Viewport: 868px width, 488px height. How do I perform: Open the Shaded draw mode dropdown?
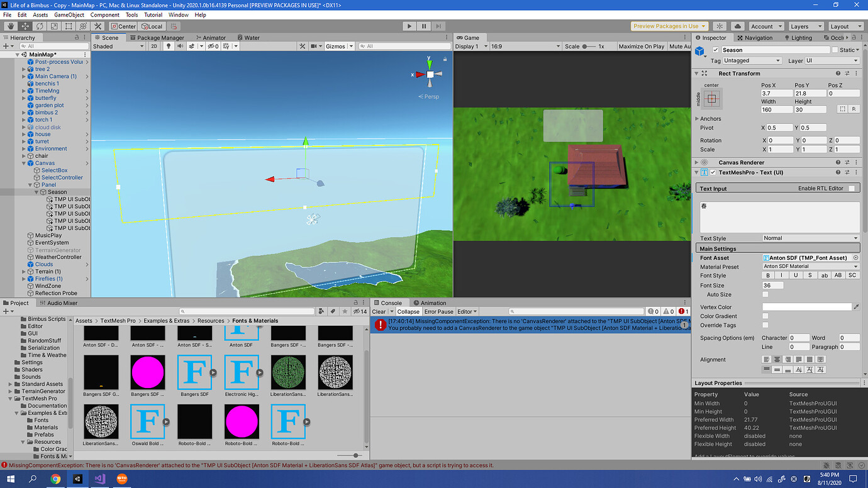click(118, 45)
